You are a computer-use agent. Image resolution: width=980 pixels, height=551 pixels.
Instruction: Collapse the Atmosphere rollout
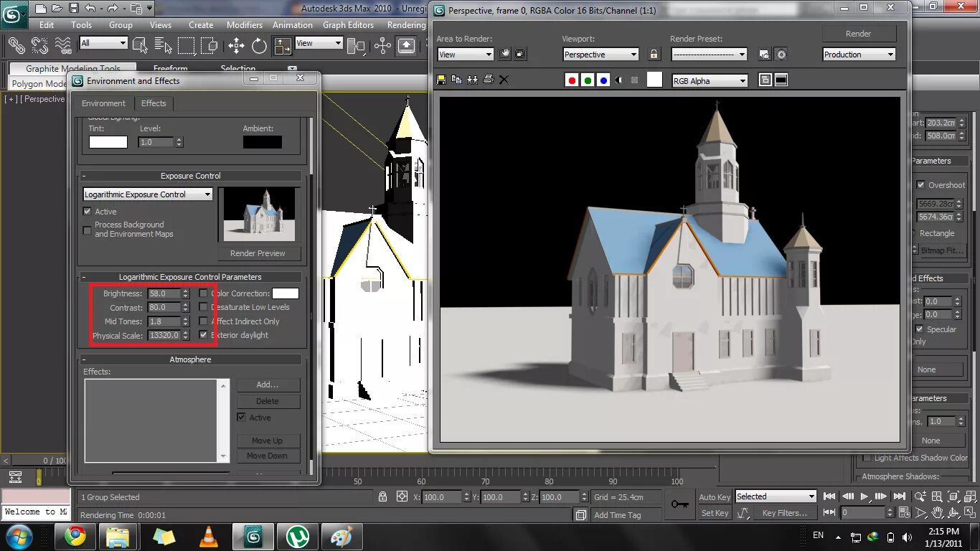coord(190,359)
